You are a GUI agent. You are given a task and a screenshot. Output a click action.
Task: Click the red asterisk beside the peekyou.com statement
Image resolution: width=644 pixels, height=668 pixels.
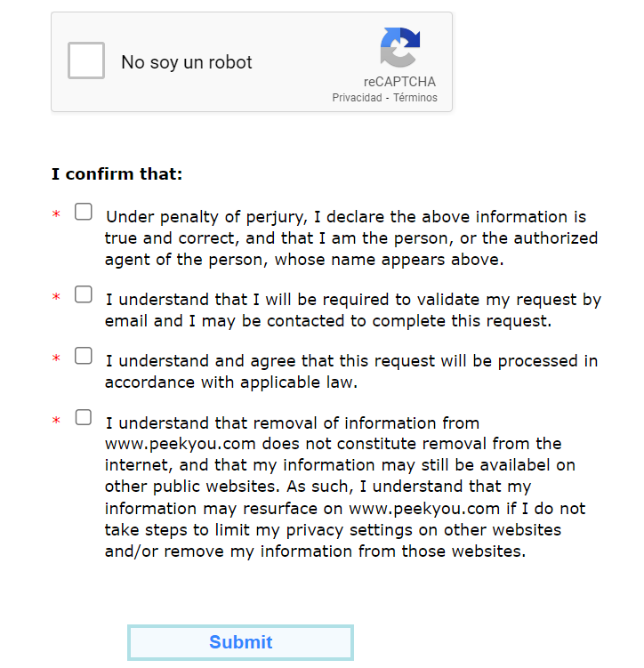(56, 421)
